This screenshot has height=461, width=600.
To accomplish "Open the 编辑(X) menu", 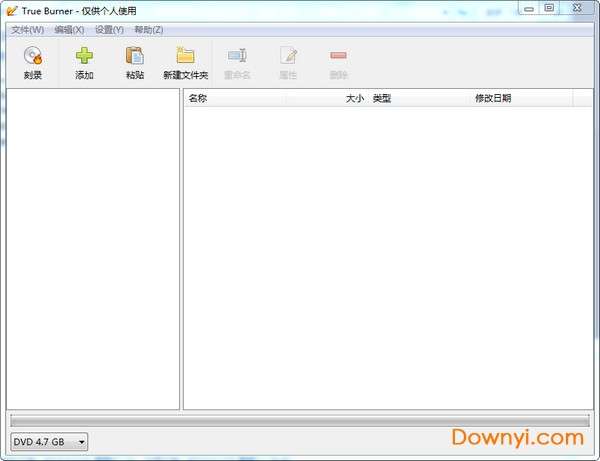I will point(69,30).
